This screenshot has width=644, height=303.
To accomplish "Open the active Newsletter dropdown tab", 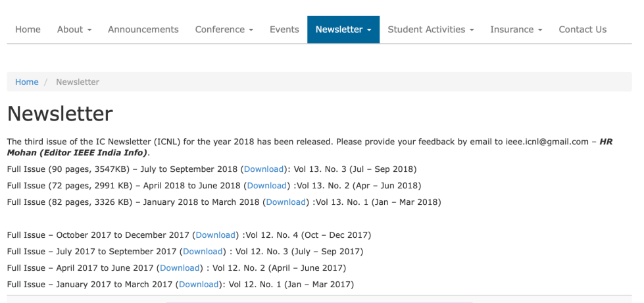I will [x=343, y=30].
